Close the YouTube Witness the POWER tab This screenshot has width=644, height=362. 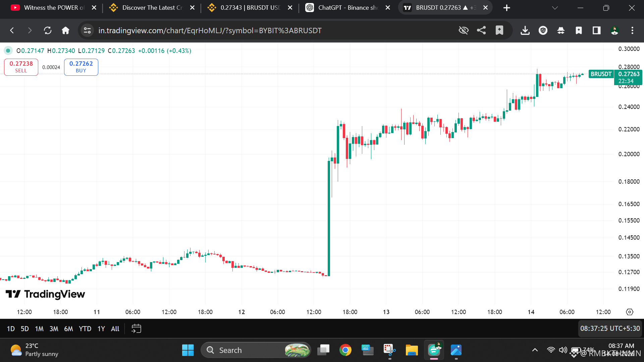point(94,8)
